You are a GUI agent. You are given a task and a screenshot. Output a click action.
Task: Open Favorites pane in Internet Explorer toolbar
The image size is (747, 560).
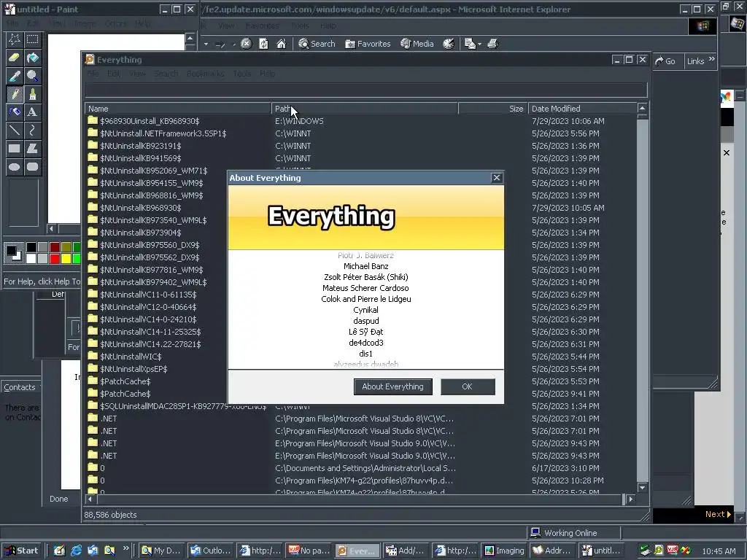368,44
